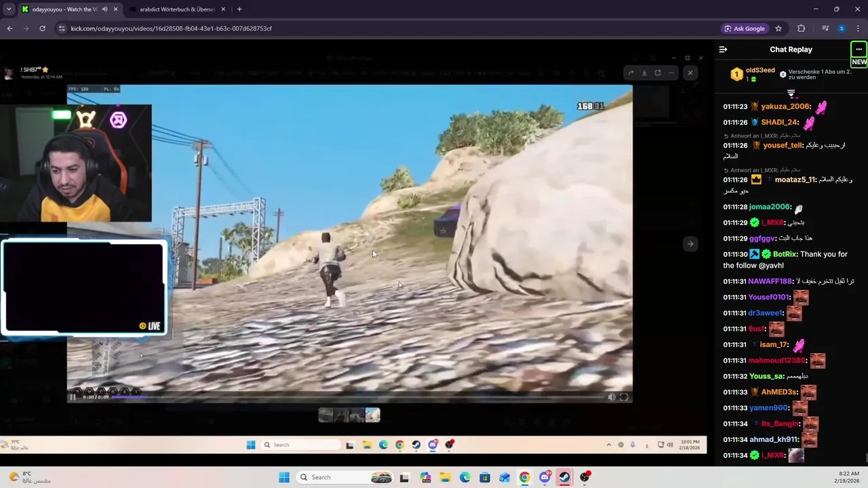
Task: Open BotRix chat username
Action: tap(786, 254)
